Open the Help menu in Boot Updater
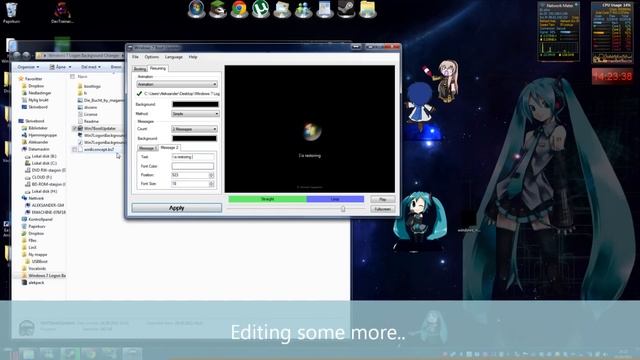The image size is (640, 360). (193, 57)
